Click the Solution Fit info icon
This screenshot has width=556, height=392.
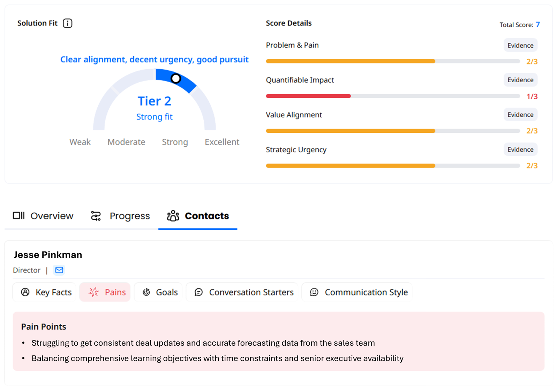point(68,23)
